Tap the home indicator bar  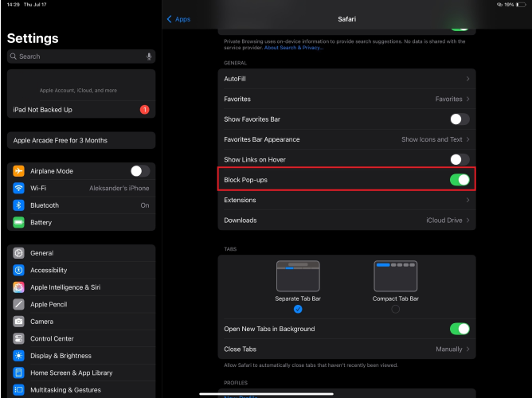[x=266, y=394]
